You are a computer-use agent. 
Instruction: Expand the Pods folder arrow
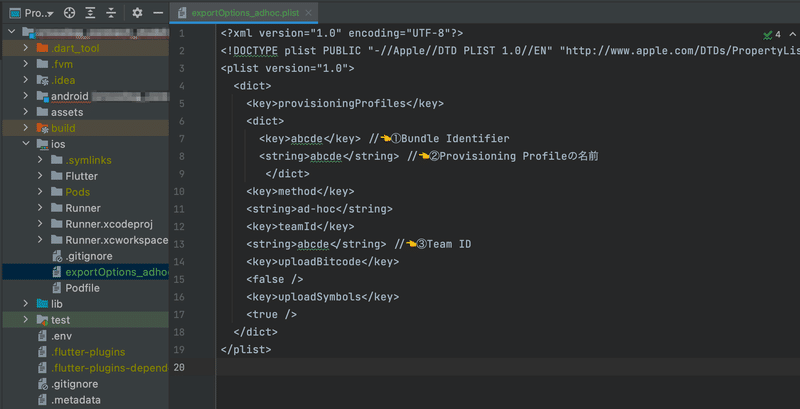click(x=42, y=192)
